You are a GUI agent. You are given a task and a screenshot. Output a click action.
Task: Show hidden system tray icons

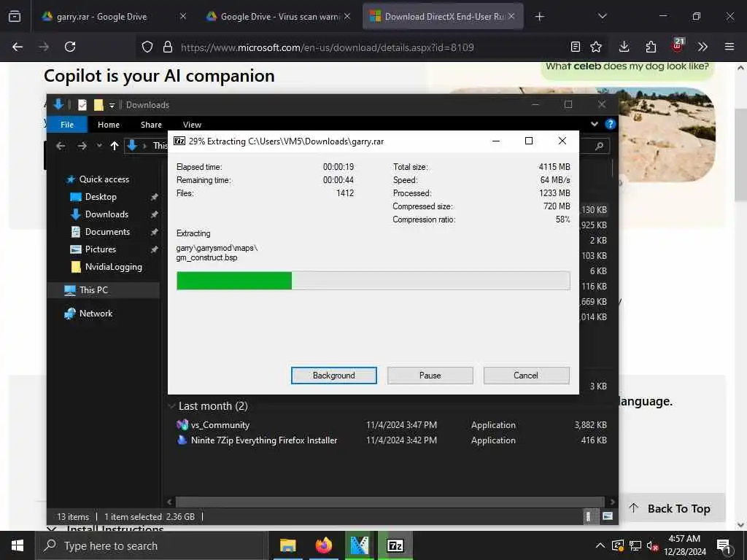[600, 545]
